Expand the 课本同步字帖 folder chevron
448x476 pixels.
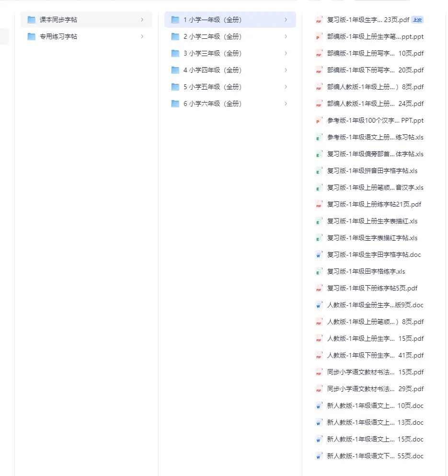(x=142, y=20)
